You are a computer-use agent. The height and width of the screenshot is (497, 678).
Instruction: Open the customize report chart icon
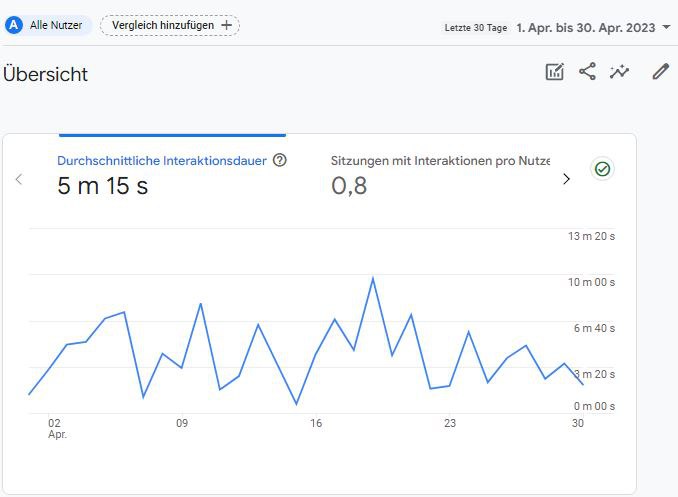(x=554, y=72)
